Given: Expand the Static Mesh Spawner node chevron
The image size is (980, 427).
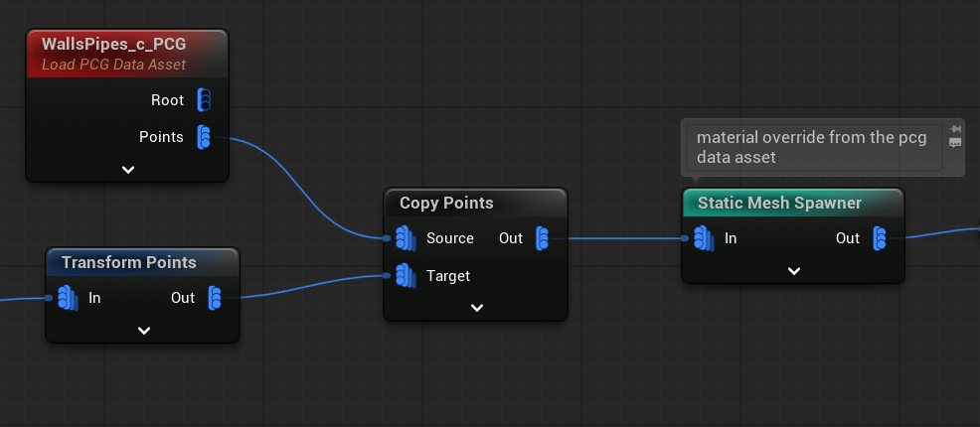Looking at the screenshot, I should pyautogui.click(x=793, y=271).
